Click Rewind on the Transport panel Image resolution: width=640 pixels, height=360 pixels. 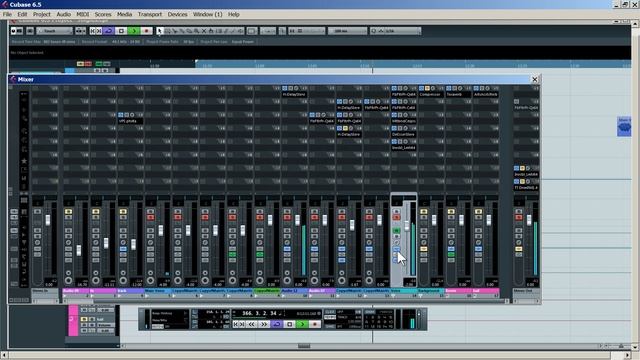tap(251, 324)
